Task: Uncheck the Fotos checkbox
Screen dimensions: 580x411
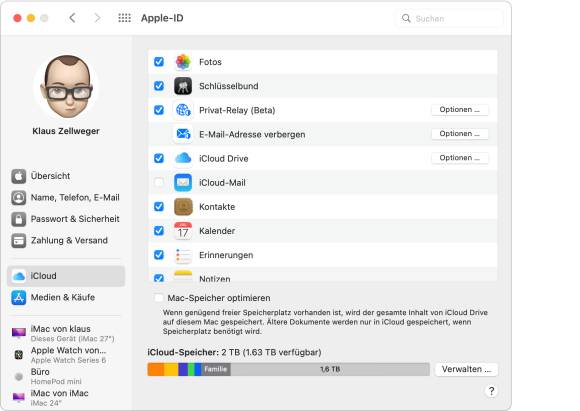Action: 159,62
